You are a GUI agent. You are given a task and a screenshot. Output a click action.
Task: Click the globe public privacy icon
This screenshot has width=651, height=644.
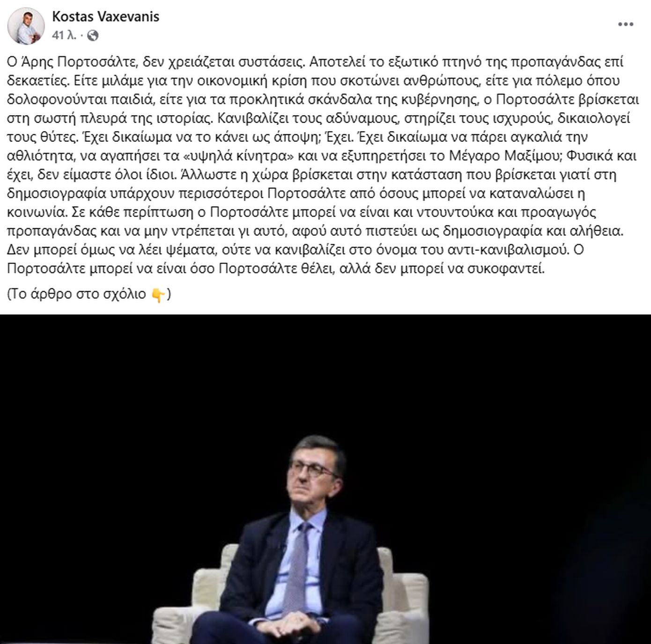[93, 36]
